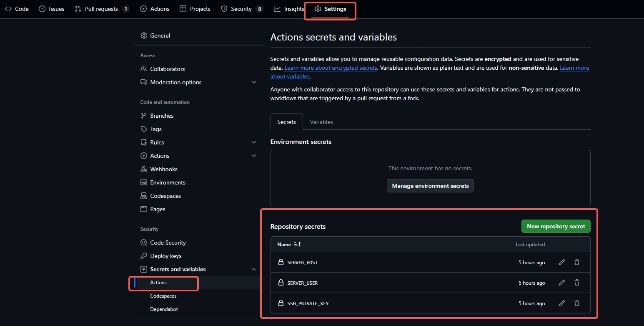Viewport: 644px width, 326px height.
Task: Switch to the Variables tab
Action: 321,122
